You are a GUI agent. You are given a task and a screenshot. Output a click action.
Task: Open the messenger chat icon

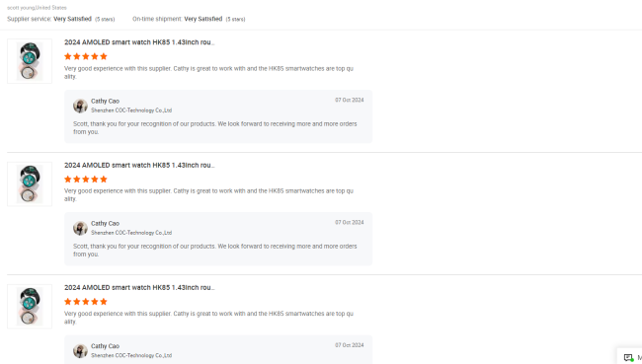628,357
